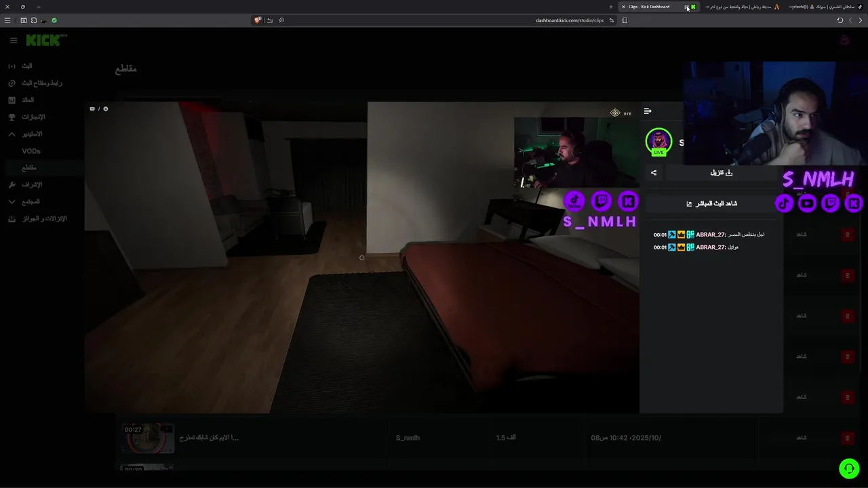This screenshot has width=868, height=488.
Task: Click the site settings icon by URL
Action: click(612, 20)
